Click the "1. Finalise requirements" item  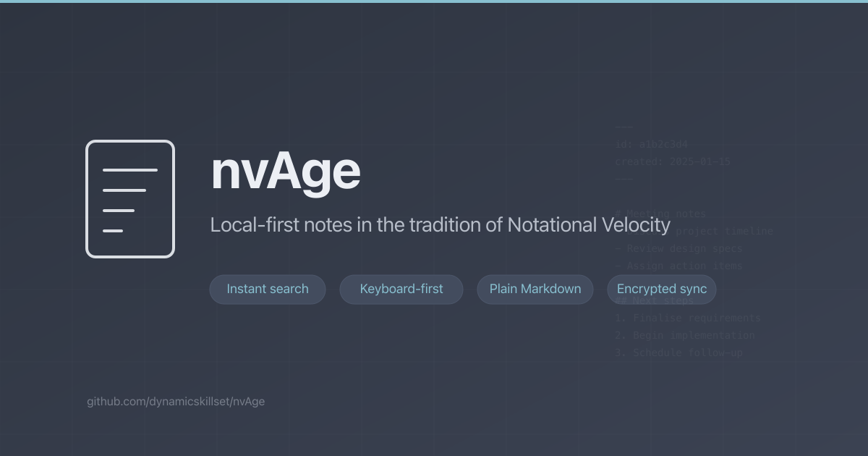(688, 318)
